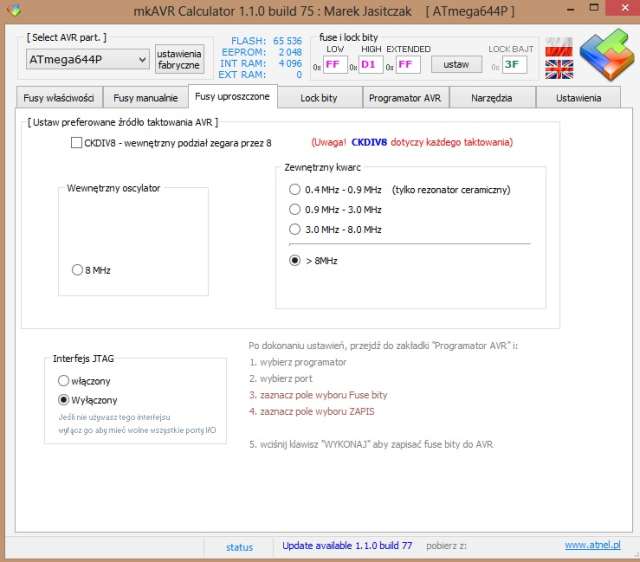Select the 8 MHz internal oscillator option

(x=78, y=270)
